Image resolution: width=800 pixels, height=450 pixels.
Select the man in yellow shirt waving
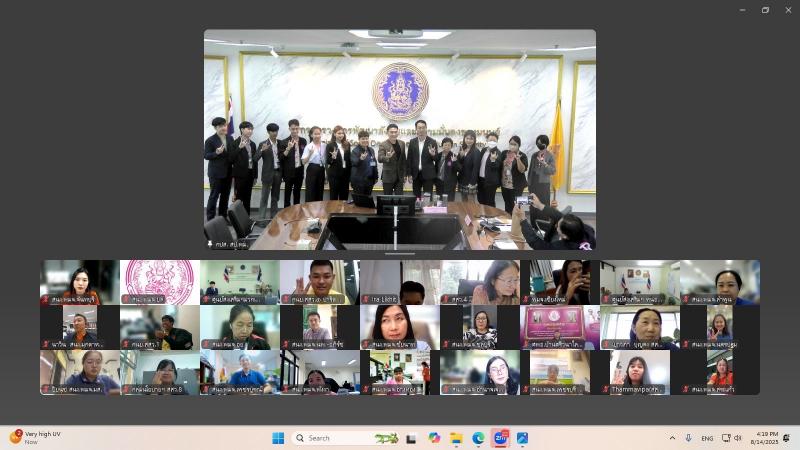tap(319, 282)
